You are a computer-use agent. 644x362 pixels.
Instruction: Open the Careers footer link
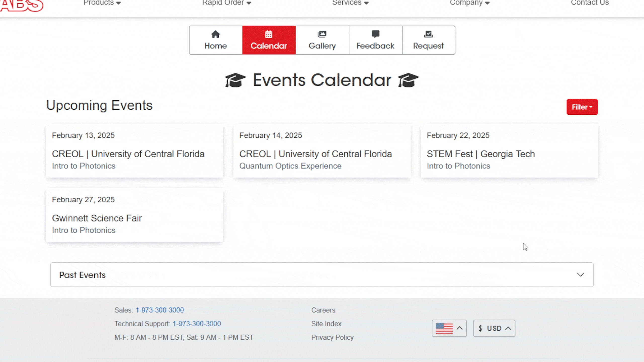pyautogui.click(x=323, y=310)
